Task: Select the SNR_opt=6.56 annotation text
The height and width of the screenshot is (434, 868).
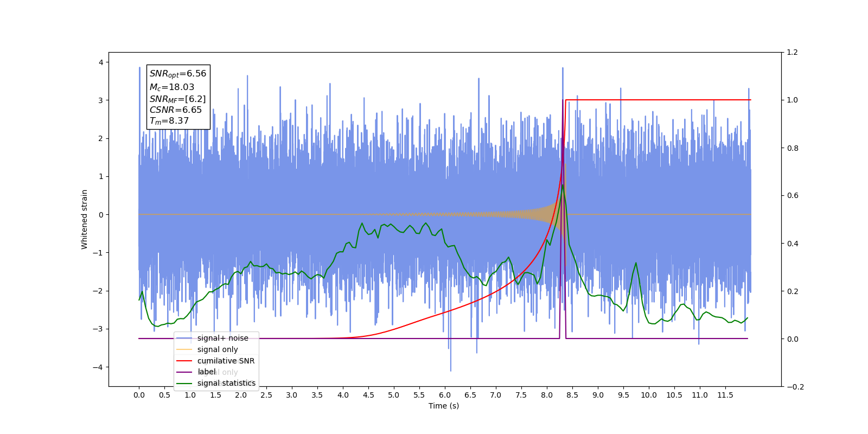Action: [178, 74]
